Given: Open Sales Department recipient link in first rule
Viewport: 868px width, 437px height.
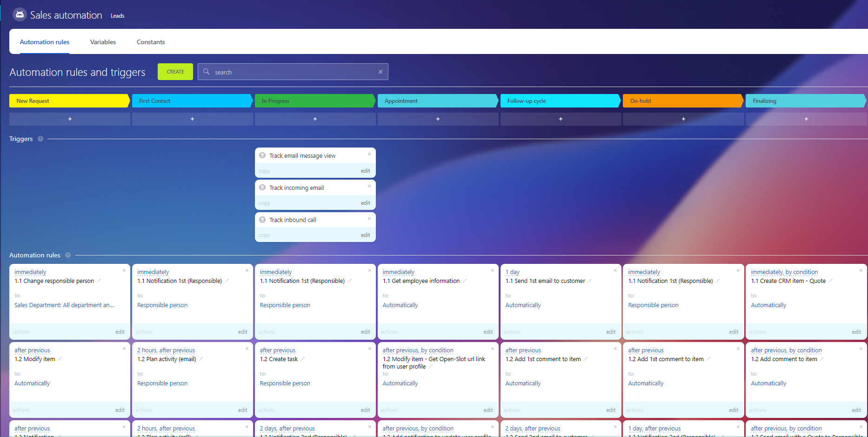Looking at the screenshot, I should 64,305.
